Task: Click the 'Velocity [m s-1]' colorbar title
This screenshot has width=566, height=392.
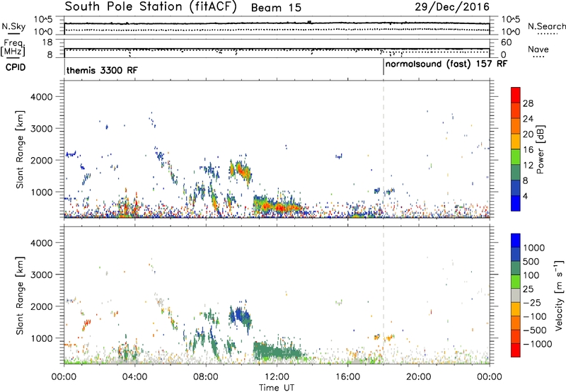Action: tap(559, 295)
